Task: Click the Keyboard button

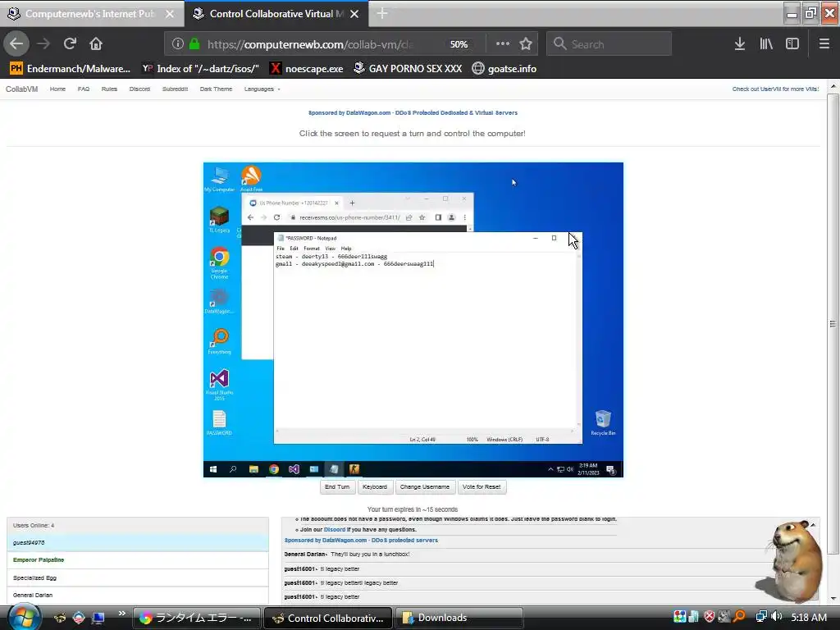Action: [374, 487]
